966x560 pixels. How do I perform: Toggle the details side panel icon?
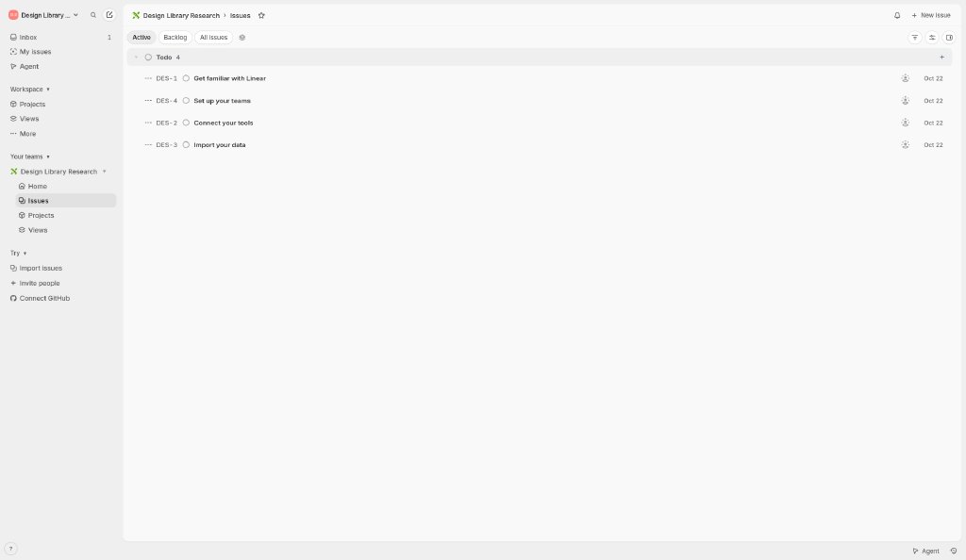coord(949,38)
